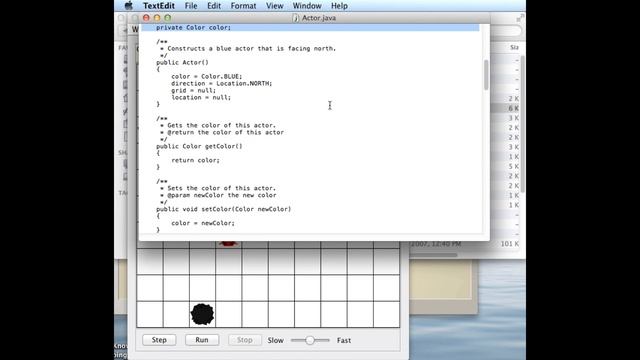Click the vertical scrollbar of Actor.java window

(486, 75)
